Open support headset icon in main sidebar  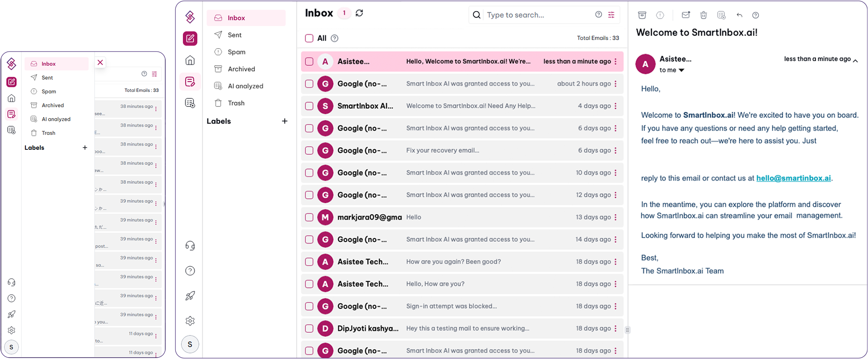pos(190,246)
